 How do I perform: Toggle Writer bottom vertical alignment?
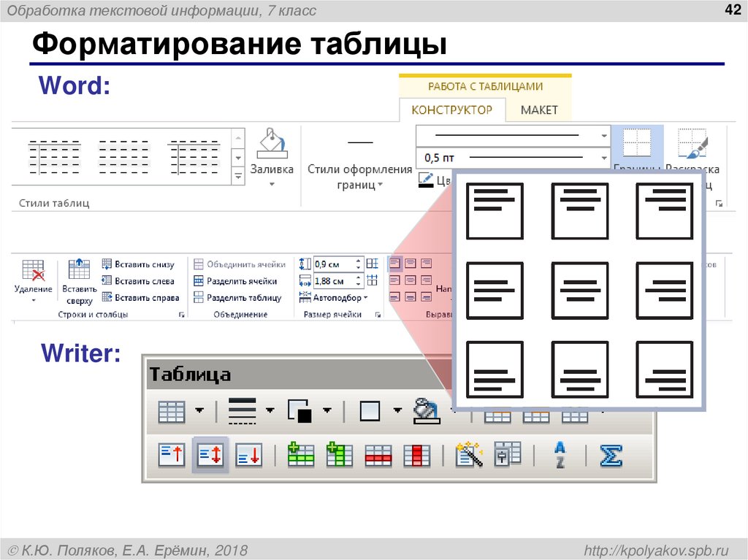coord(249,455)
